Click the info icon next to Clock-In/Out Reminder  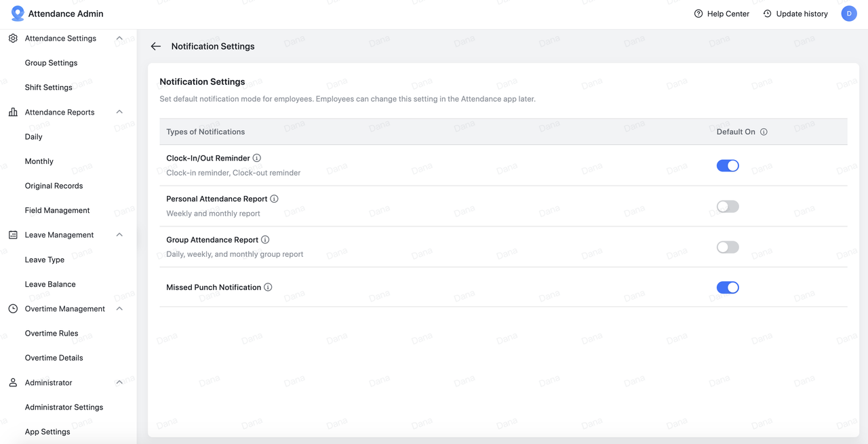coord(257,158)
